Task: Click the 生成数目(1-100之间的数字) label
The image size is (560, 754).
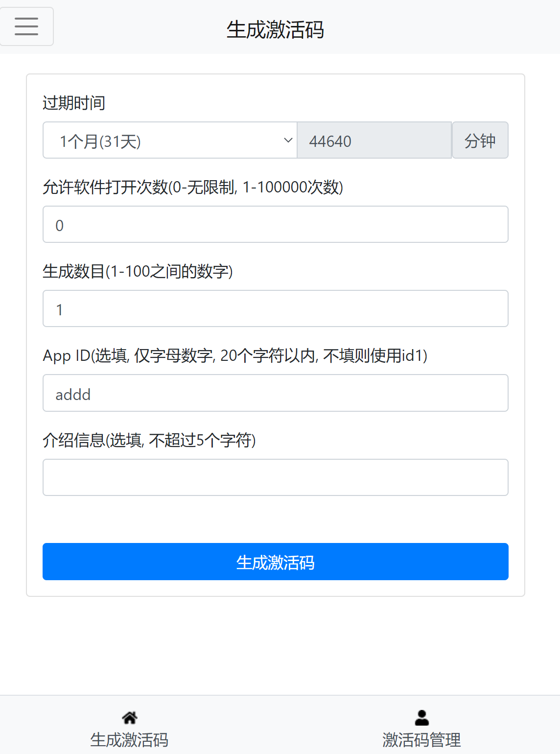Action: point(138,271)
